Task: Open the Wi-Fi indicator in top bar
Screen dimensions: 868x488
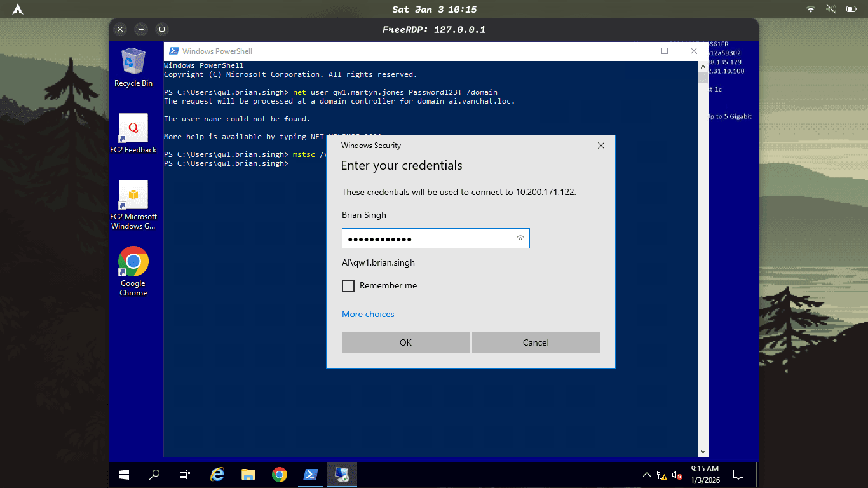Action: click(811, 9)
